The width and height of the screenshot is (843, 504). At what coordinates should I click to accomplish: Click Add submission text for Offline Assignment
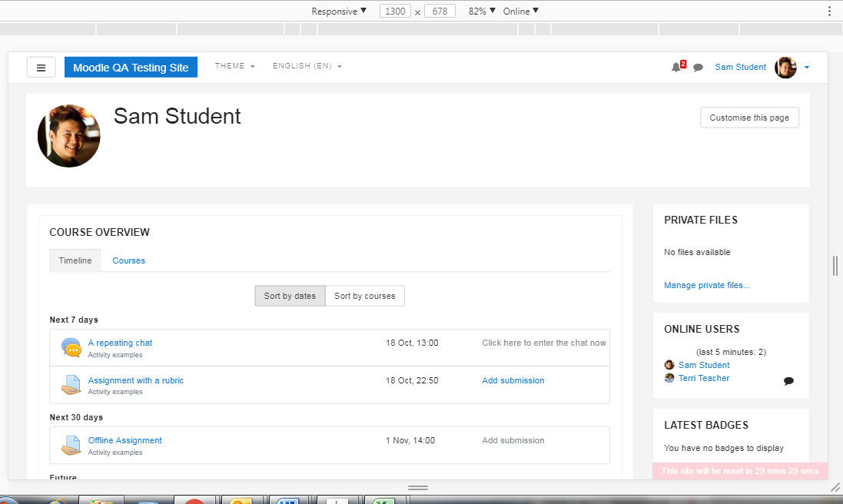pos(513,440)
